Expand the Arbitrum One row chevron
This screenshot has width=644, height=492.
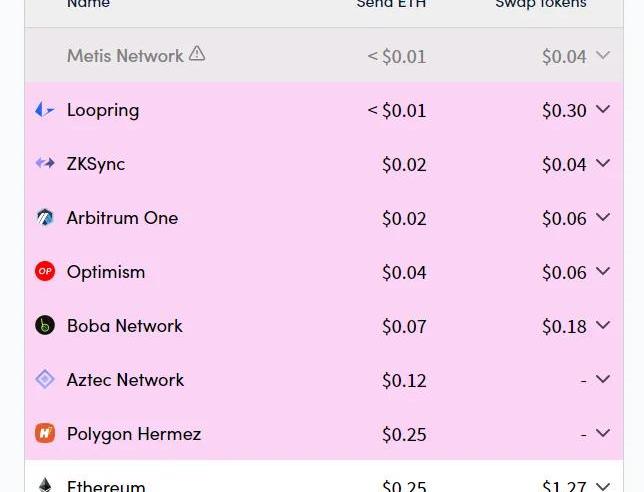coord(602,218)
